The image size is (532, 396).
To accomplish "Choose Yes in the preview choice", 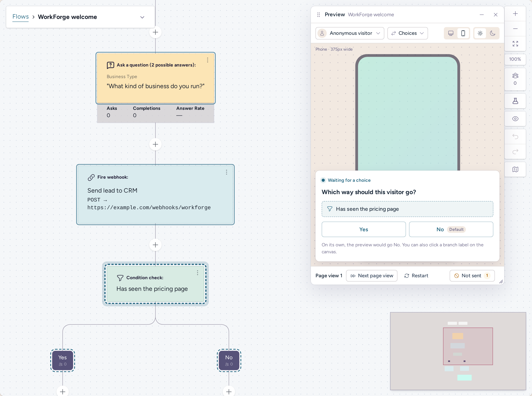I will [x=364, y=229].
